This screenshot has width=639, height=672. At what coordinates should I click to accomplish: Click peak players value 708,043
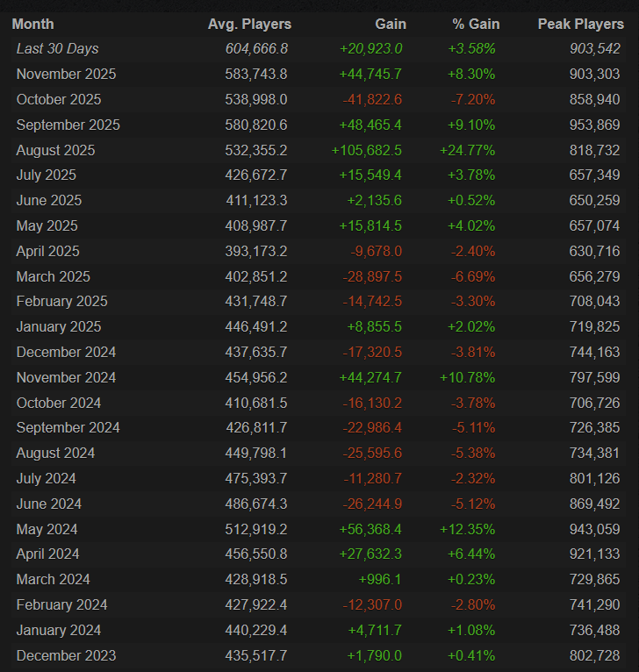595,301
